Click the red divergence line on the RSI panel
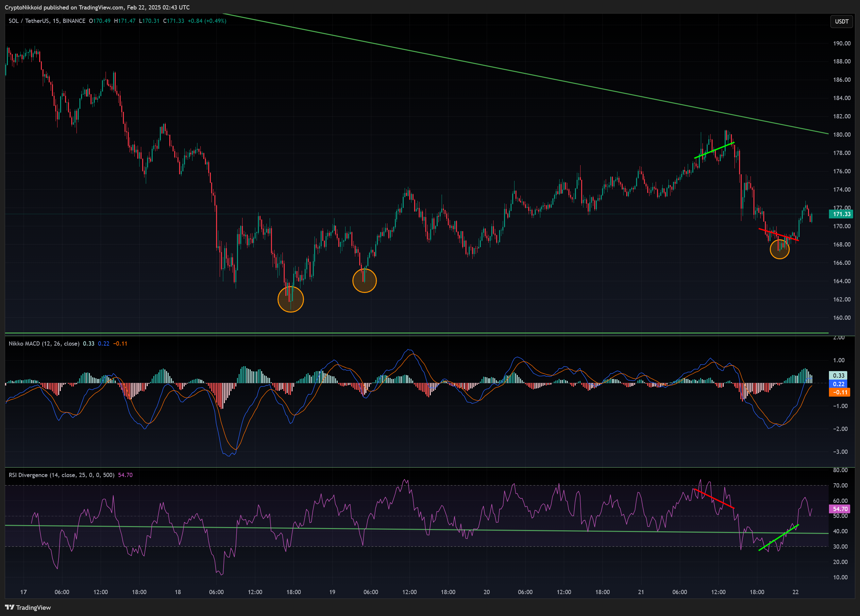Screen dimensions: 860x616 click(714, 498)
